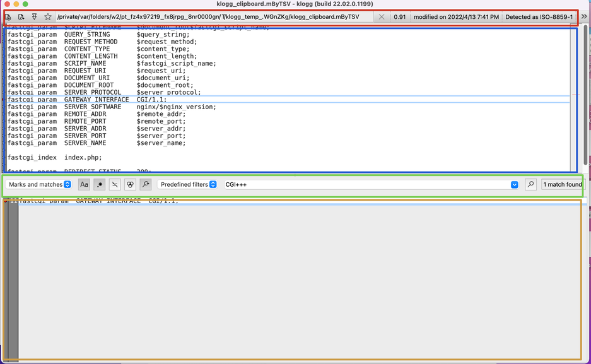Click the star favorites icon
The width and height of the screenshot is (591, 364).
47,17
